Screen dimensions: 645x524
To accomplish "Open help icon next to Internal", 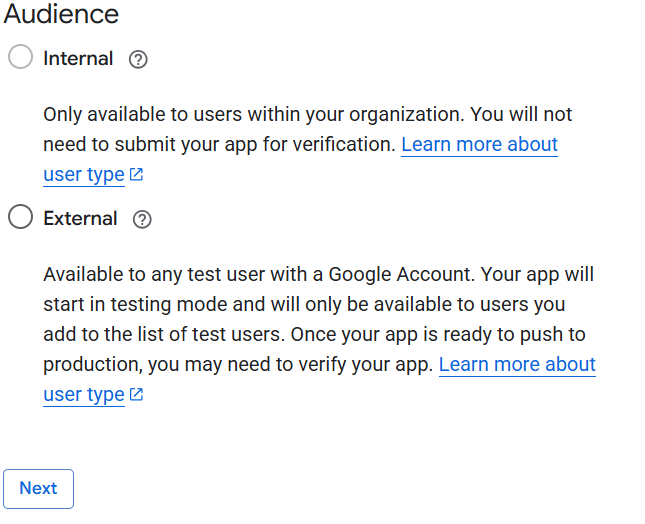I will (x=139, y=59).
